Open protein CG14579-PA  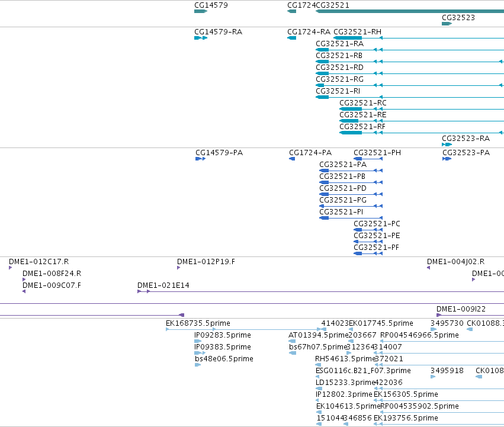point(219,153)
